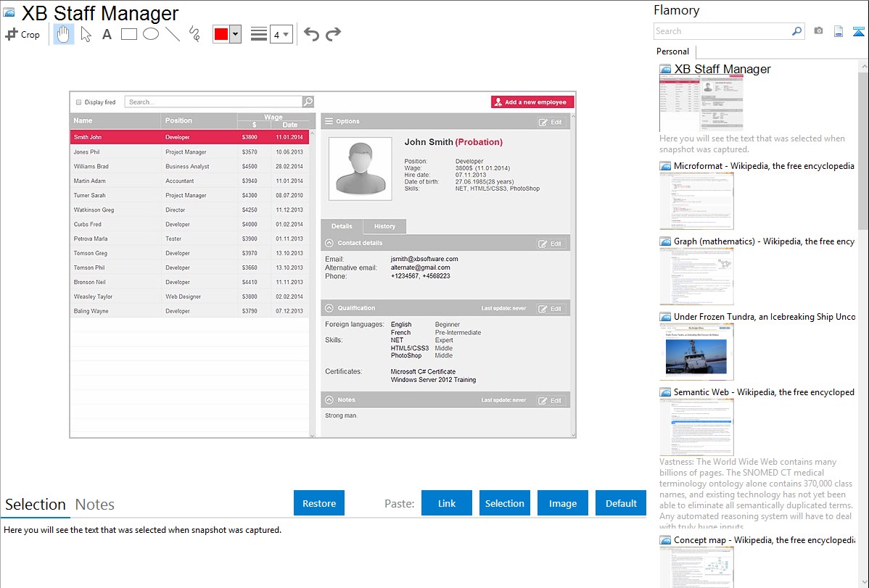869x588 pixels.
Task: Click the Paste Default button
Action: (621, 503)
